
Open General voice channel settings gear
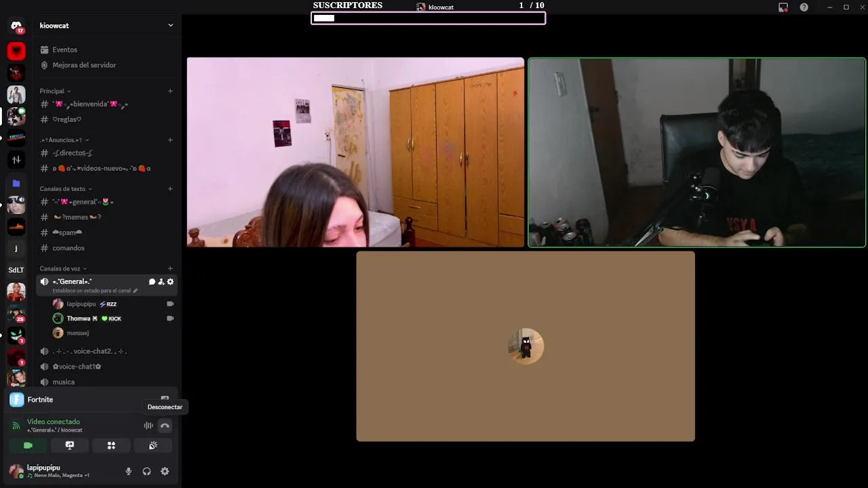[x=170, y=281]
